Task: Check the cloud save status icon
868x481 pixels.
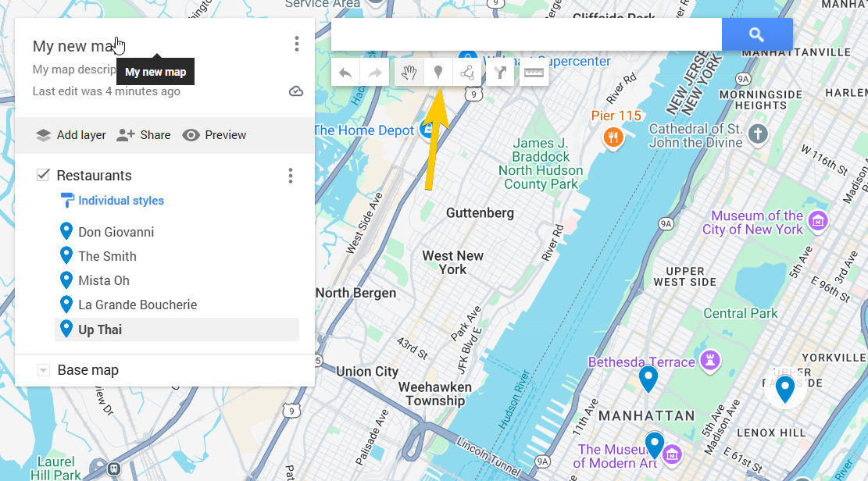Action: tap(295, 91)
